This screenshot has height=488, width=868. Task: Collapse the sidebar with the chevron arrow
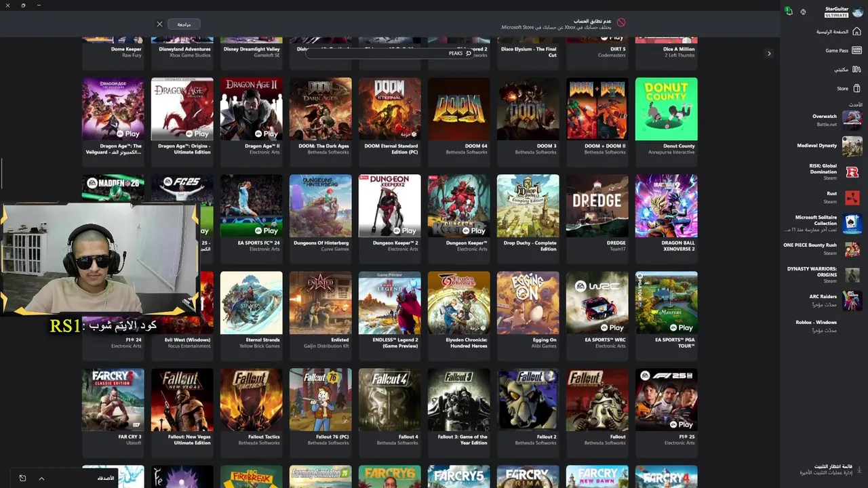point(769,54)
